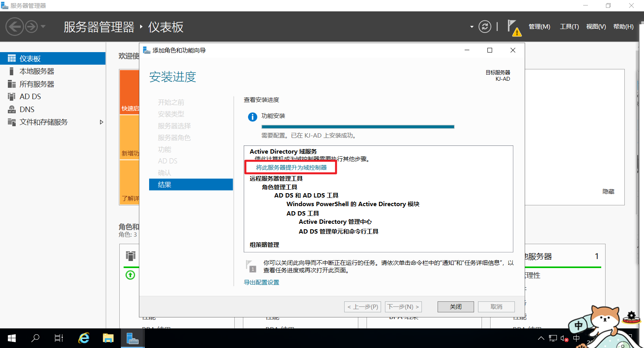This screenshot has height=348, width=644.
Task: Select the 安装类型 wizard step
Action: pos(171,114)
